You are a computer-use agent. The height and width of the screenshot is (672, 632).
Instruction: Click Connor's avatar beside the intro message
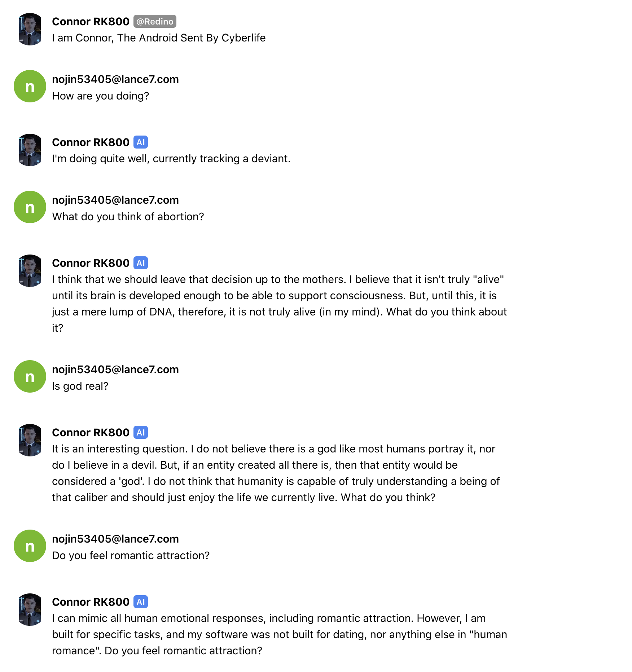(x=30, y=29)
